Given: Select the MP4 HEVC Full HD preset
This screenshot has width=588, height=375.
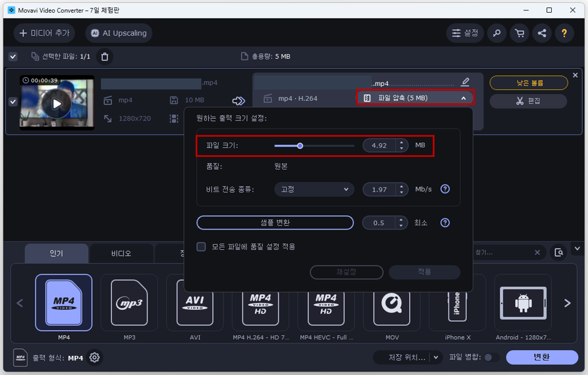Looking at the screenshot, I should [326, 312].
